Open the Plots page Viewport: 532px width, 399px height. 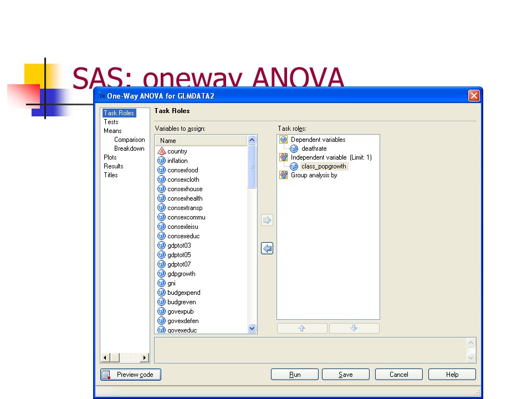click(x=110, y=157)
